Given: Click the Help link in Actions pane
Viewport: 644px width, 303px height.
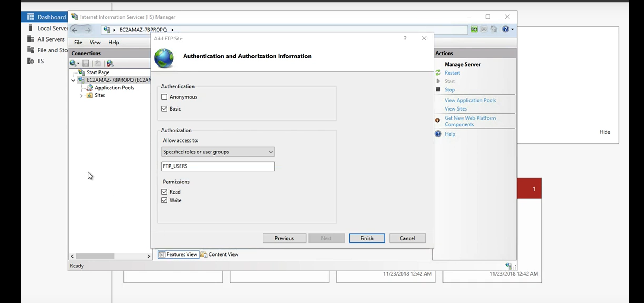Looking at the screenshot, I should coord(450,134).
